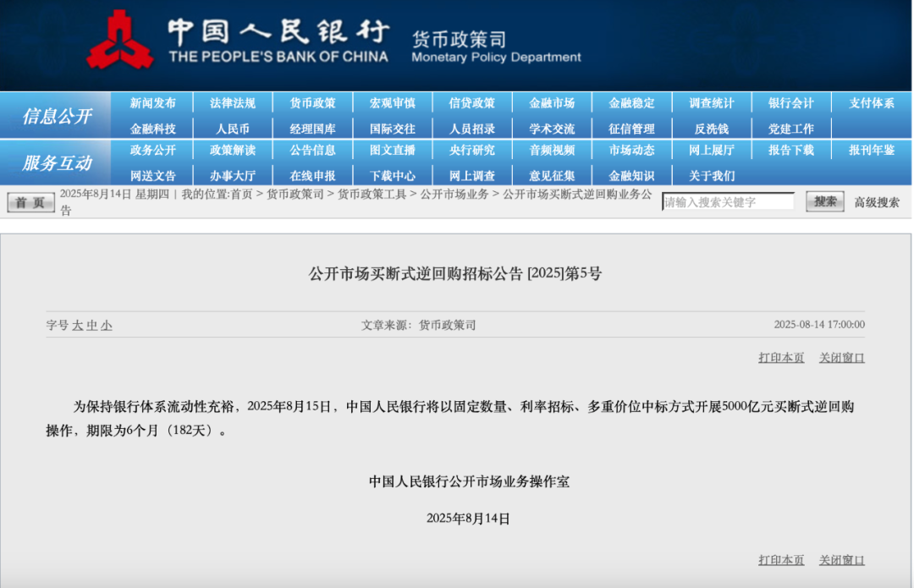
Task: Open the 高级搜索 advanced search link
Action: [x=877, y=202]
